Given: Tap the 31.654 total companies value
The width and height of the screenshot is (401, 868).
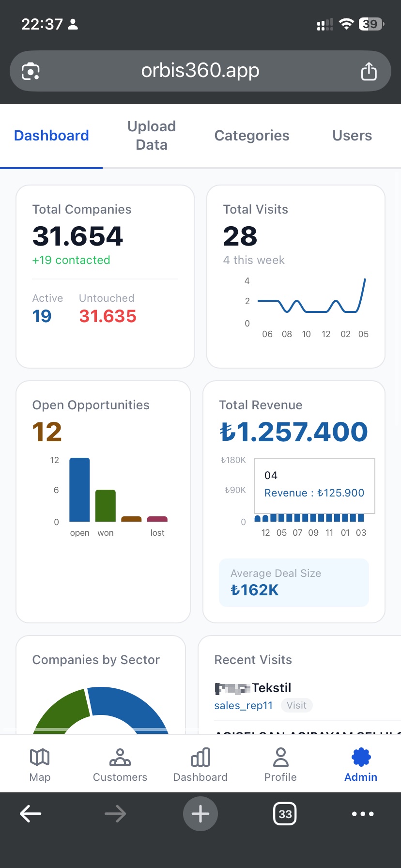Looking at the screenshot, I should click(x=77, y=236).
